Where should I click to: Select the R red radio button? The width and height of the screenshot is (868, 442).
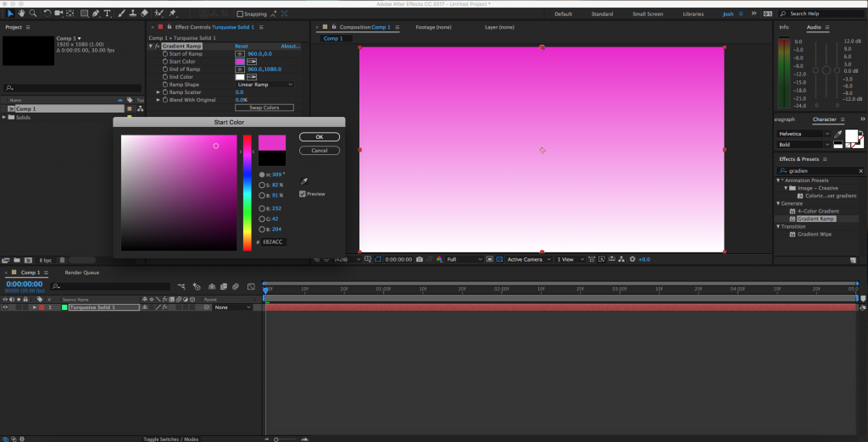pos(263,208)
